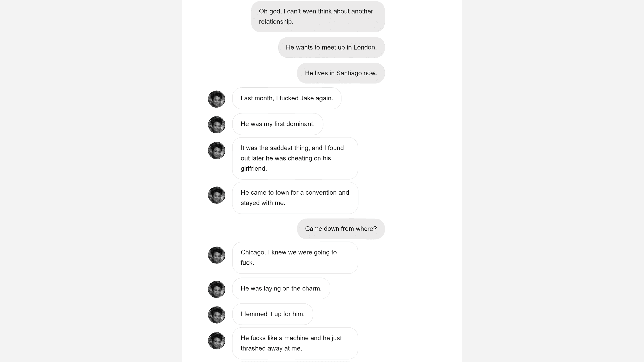Click the "He was laying on the charm" bubble
The height and width of the screenshot is (362, 644).
point(281,289)
